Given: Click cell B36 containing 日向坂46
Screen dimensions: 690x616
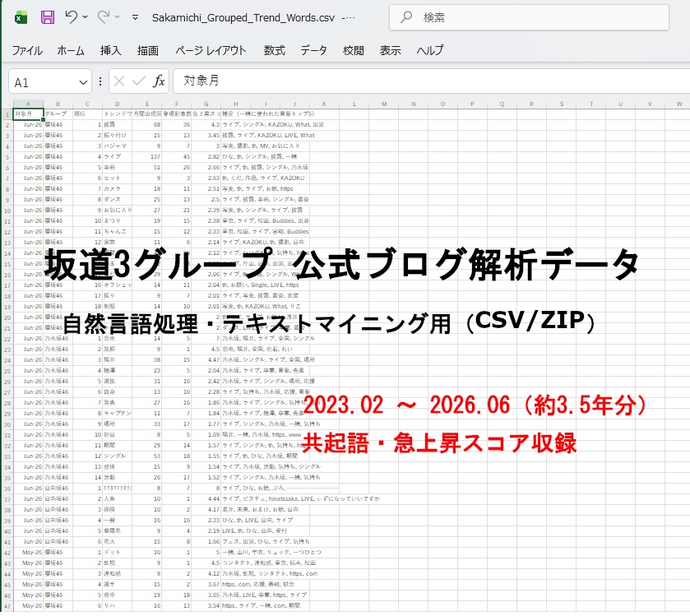Looking at the screenshot, I should [58, 489].
